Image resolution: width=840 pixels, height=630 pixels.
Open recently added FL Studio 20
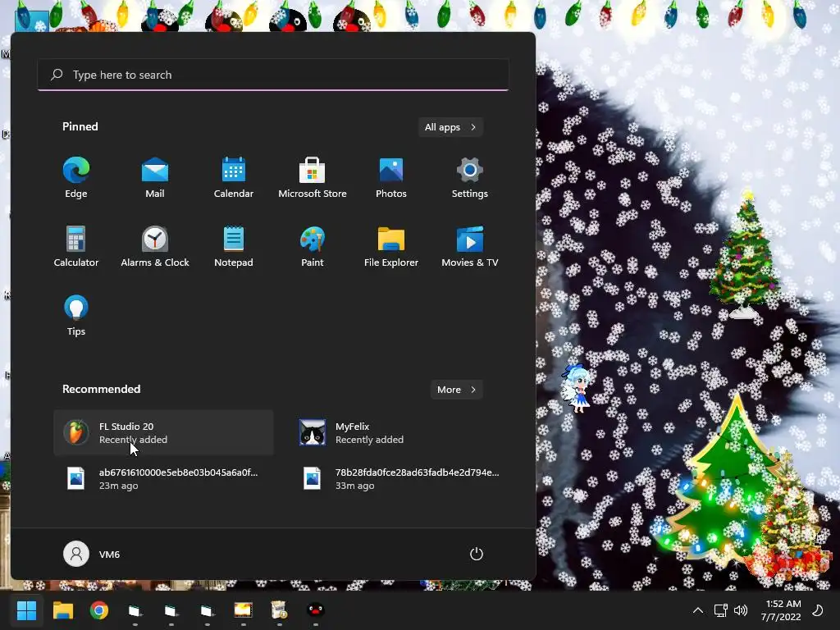[163, 433]
